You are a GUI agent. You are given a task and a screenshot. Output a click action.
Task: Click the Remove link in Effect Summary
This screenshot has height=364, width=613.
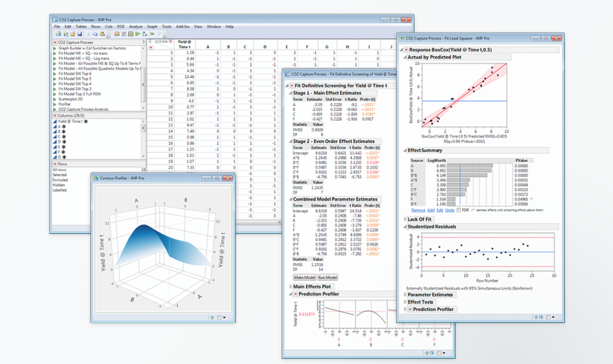(x=419, y=210)
